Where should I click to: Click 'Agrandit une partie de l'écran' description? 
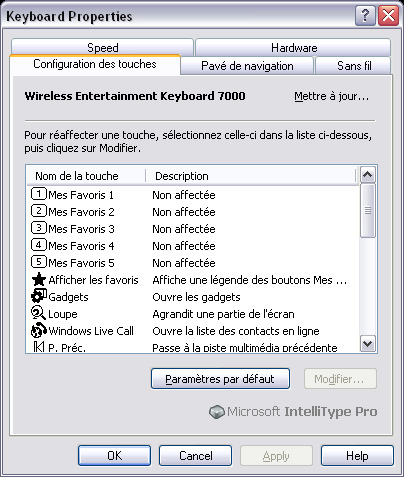223,314
